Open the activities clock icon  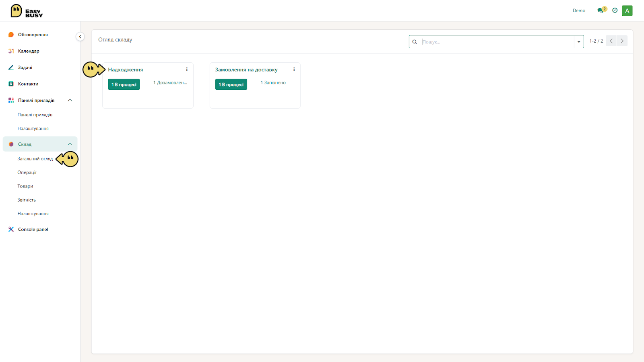(x=615, y=10)
